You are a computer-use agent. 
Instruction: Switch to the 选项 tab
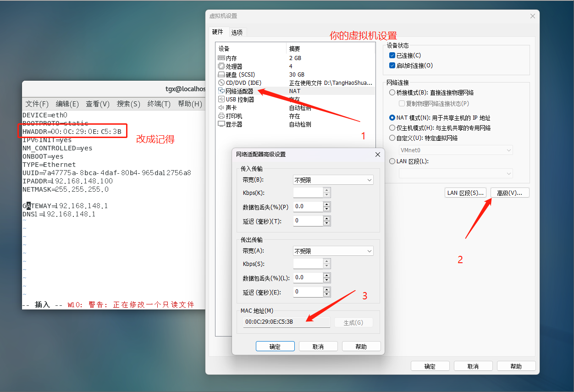coord(237,32)
